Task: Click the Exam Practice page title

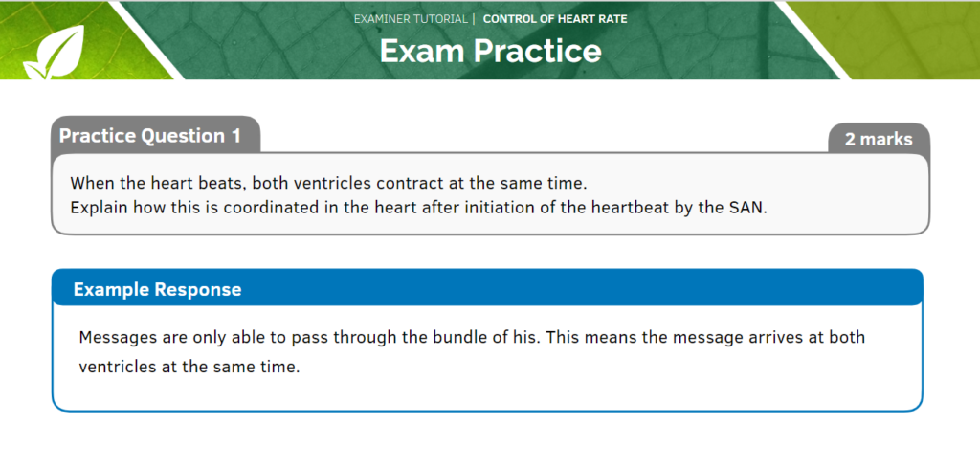Action: coord(491,51)
